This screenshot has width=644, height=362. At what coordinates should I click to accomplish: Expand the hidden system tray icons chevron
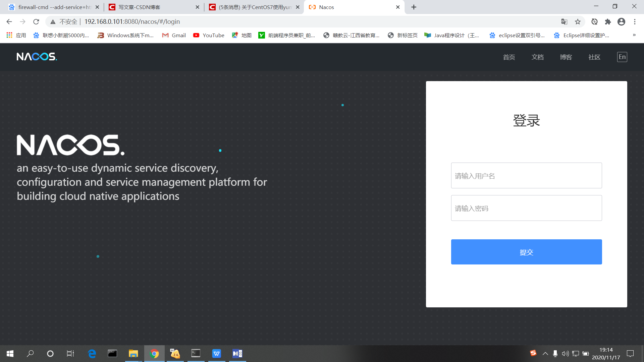(545, 354)
